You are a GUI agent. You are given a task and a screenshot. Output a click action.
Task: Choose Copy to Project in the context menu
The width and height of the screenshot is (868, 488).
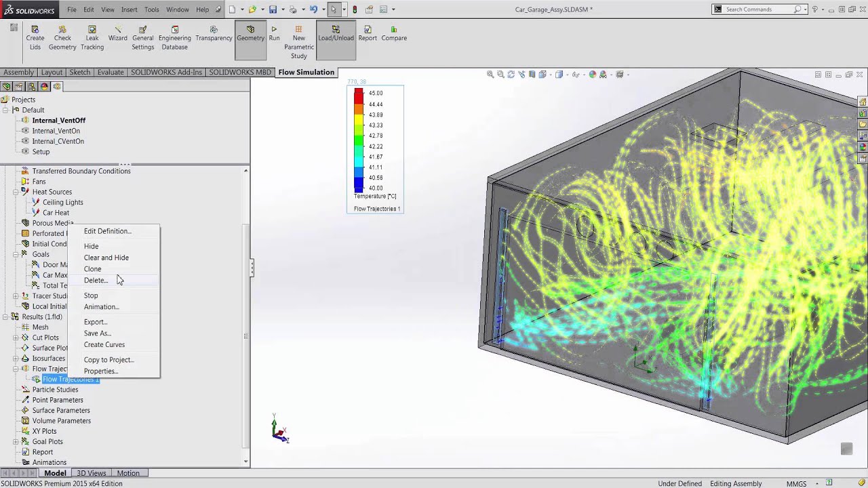point(109,360)
